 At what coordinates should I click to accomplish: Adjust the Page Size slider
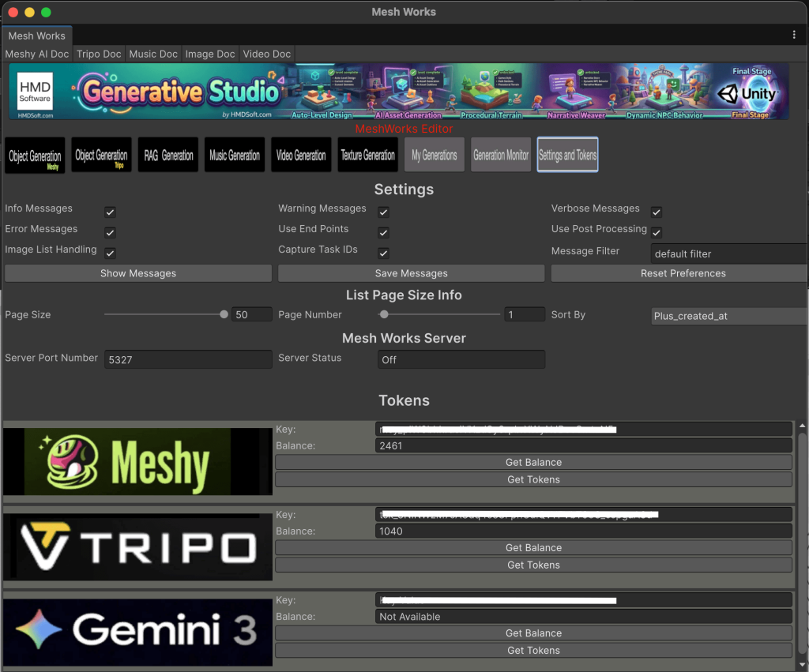click(x=166, y=314)
